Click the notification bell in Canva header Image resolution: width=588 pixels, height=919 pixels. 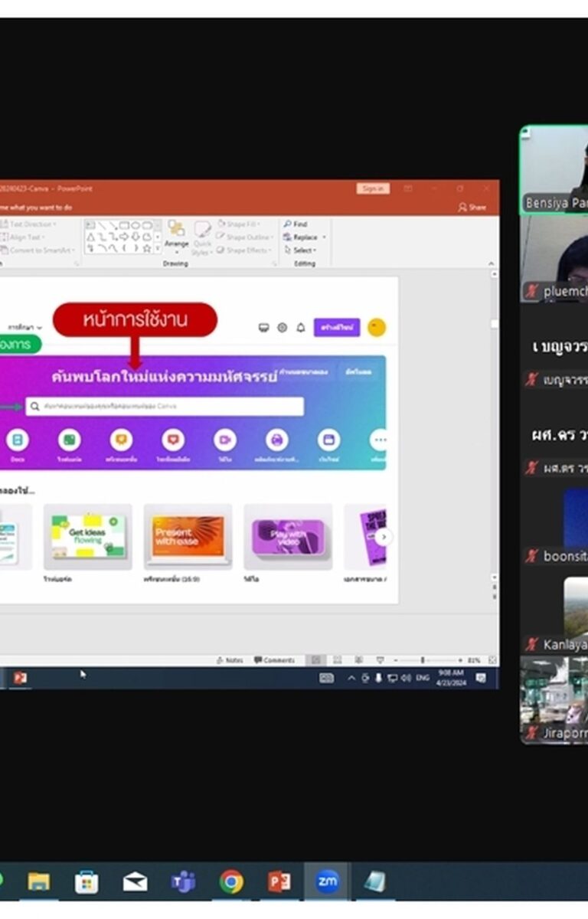301,328
